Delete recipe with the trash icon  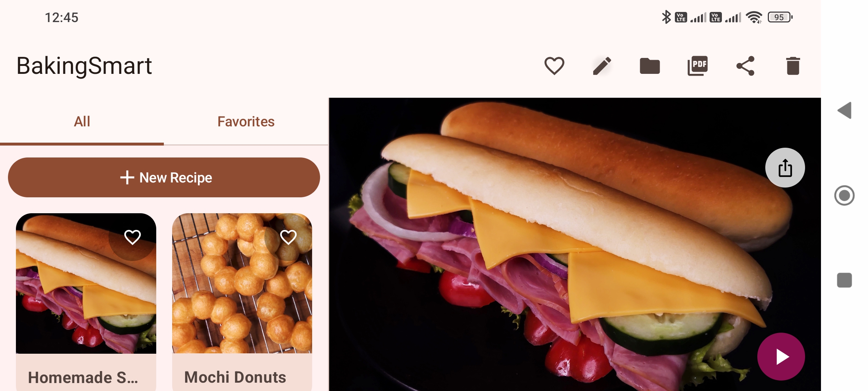[793, 66]
